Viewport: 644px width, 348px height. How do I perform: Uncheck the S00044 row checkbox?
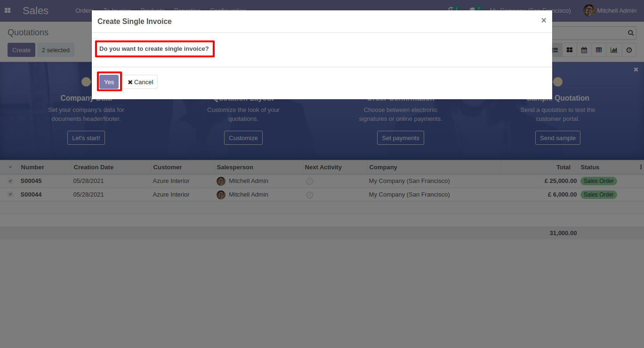point(10,194)
